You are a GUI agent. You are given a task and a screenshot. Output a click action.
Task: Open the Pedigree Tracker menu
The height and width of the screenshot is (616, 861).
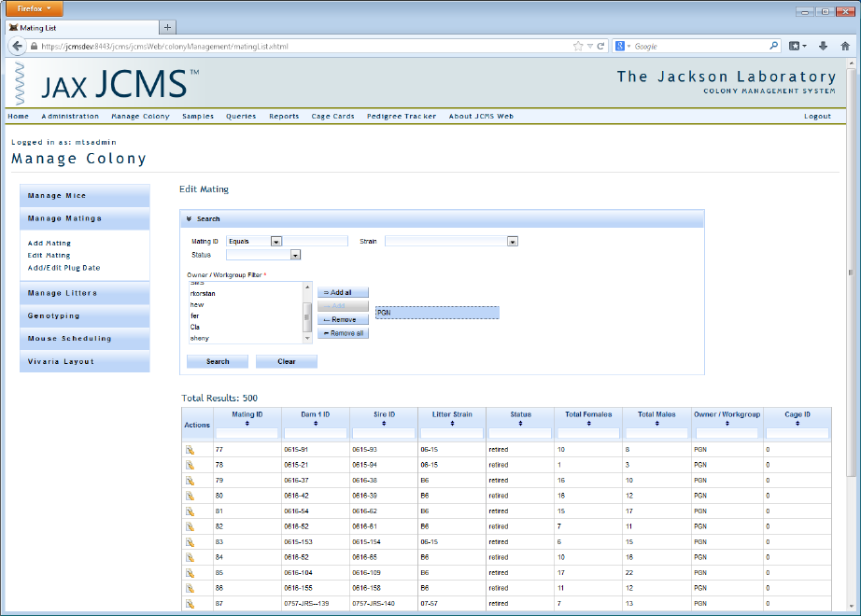pos(402,117)
